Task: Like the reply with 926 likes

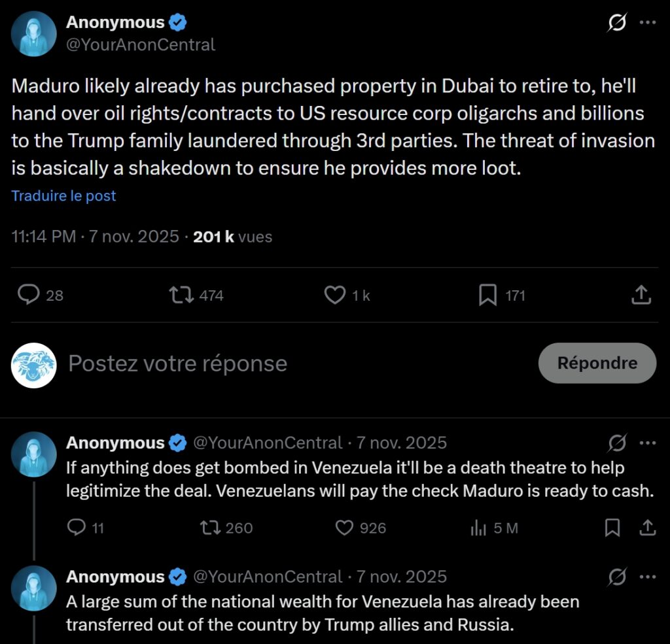Action: point(344,527)
